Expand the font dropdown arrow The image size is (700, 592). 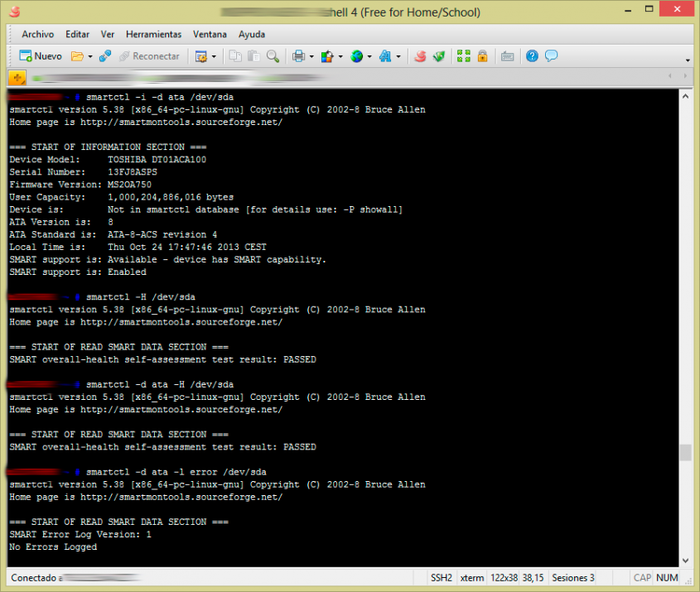pyautogui.click(x=398, y=56)
